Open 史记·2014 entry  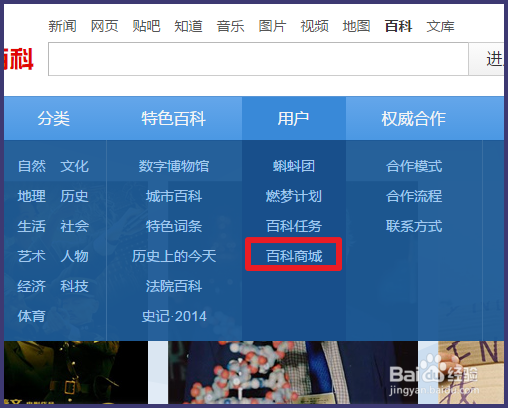[x=174, y=316]
